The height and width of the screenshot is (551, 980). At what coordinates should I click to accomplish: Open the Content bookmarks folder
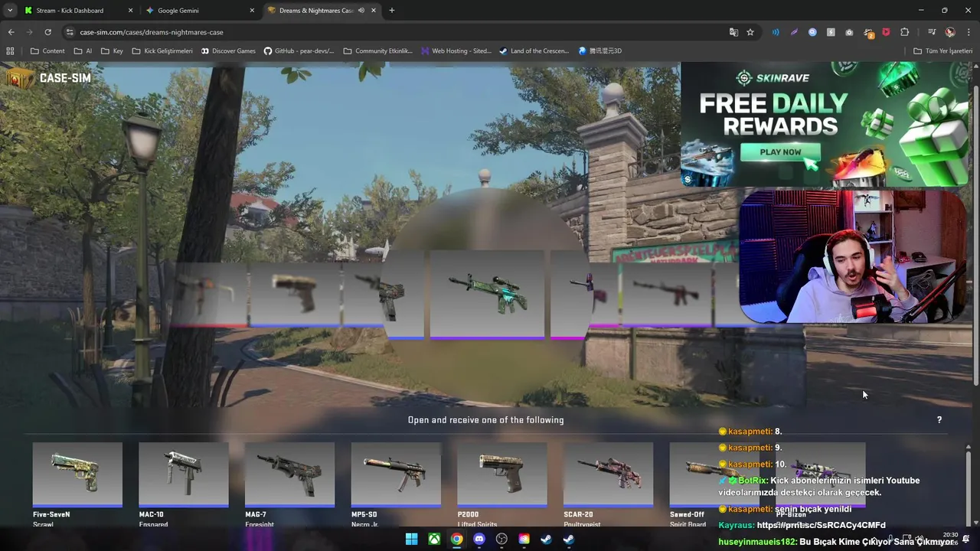click(47, 51)
